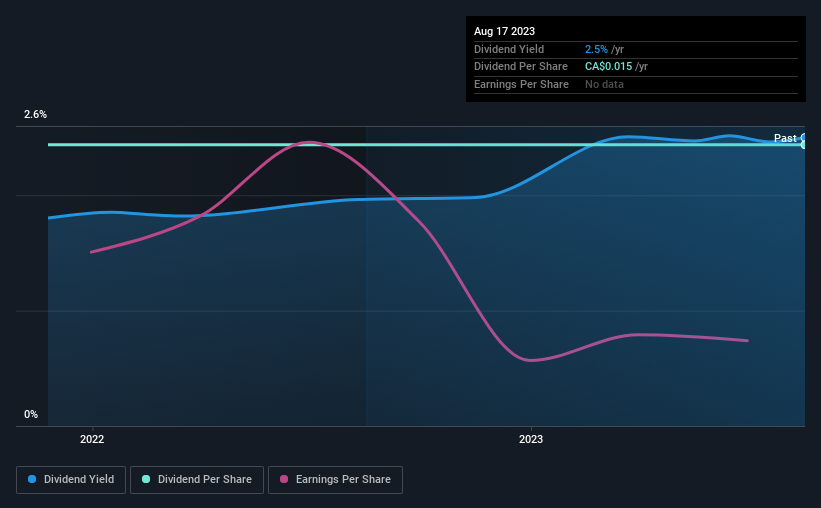The height and width of the screenshot is (508, 821).
Task: Click the endpoint marker dot beside Past
Action: (804, 141)
